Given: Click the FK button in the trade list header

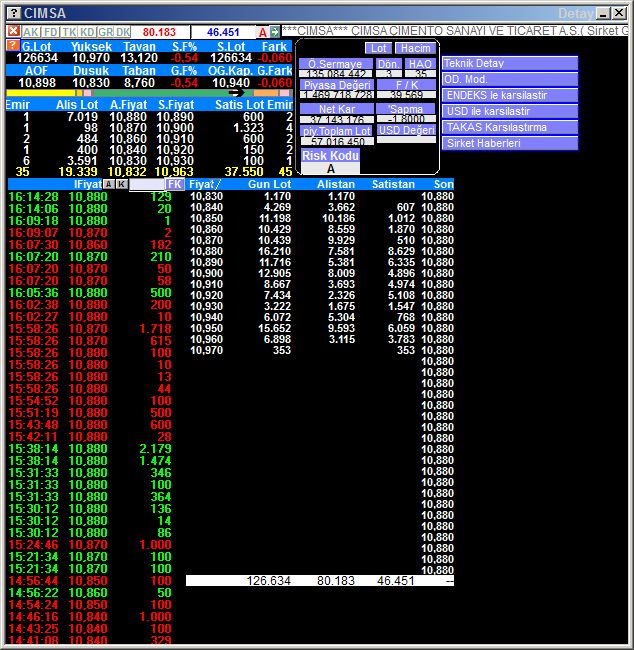Looking at the screenshot, I should click(175, 184).
